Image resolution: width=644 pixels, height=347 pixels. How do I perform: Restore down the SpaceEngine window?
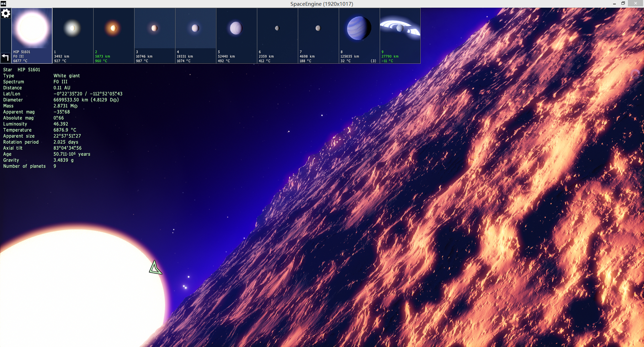pos(623,3)
